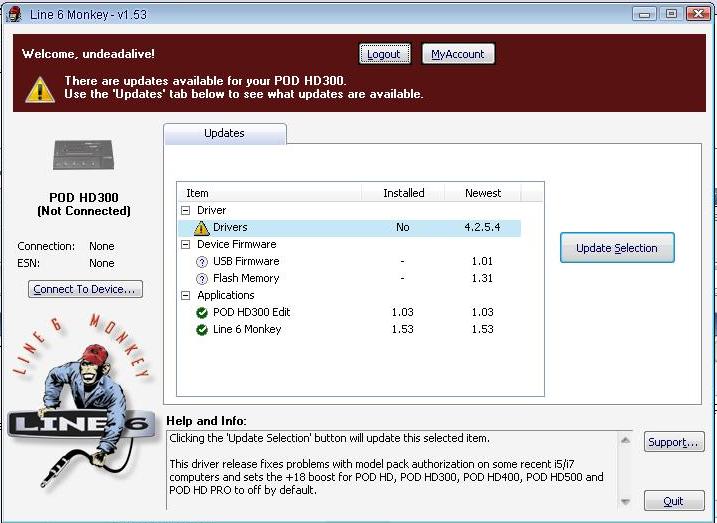Click the Line 6 Monkey mascot logo
The image size is (717, 523).
(x=80, y=402)
